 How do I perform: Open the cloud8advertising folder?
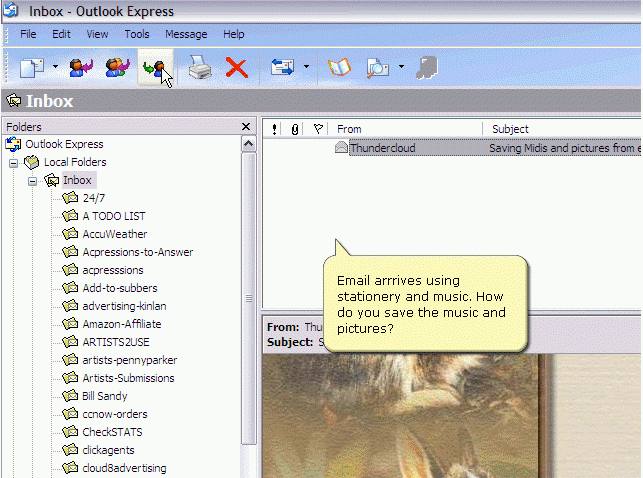(x=124, y=469)
